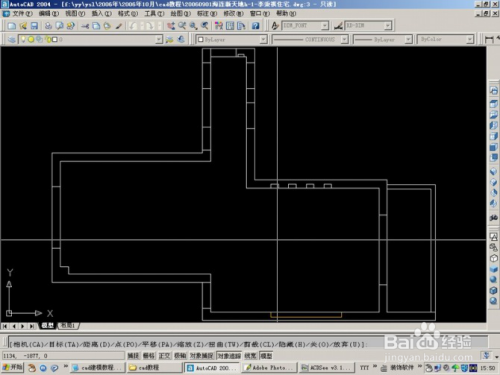500x375 pixels.
Task: Click the Undo arrow icon
Action: [133, 26]
